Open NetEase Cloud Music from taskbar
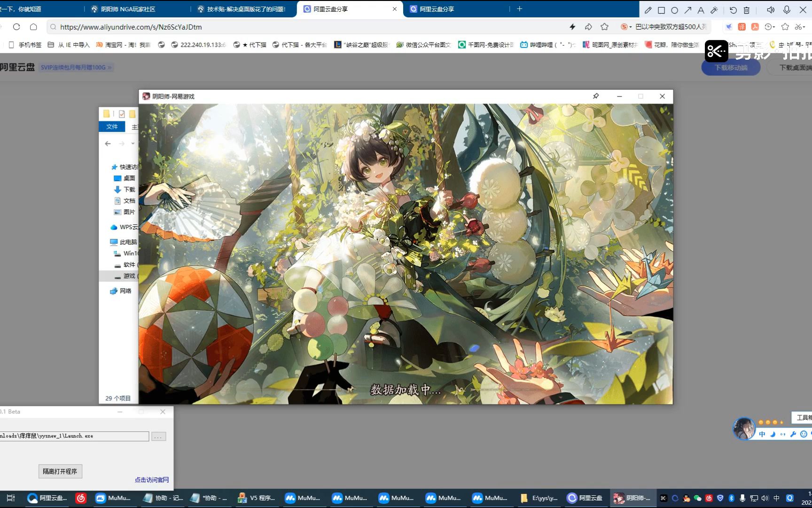 coord(81,498)
